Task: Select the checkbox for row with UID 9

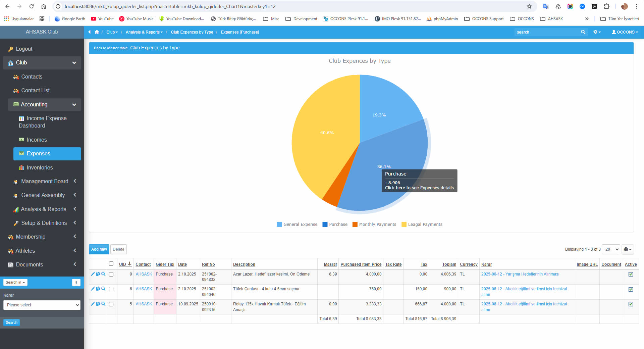Action: tap(111, 274)
